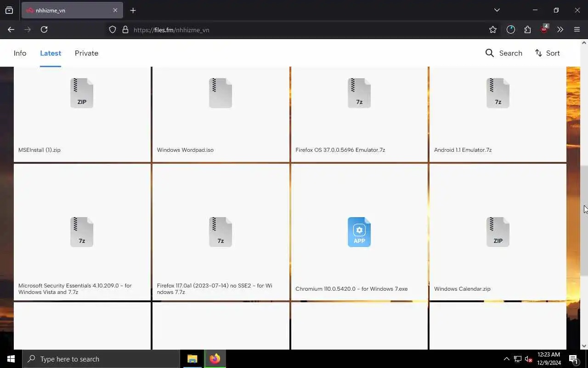Click Microsoft Security Essentials 7z archive icon
Screen dimensions: 588x368
(82, 232)
